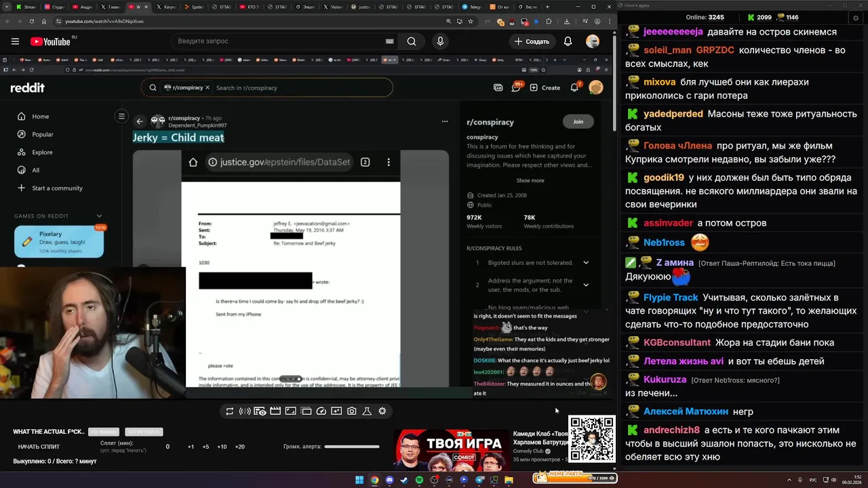Click the Reddit notifications bell in the video
The width and height of the screenshot is (868, 488).
pos(574,87)
